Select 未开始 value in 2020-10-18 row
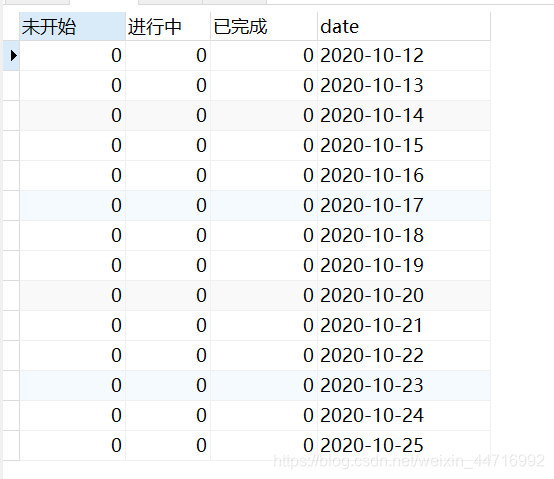The image size is (554, 479). pos(72,236)
